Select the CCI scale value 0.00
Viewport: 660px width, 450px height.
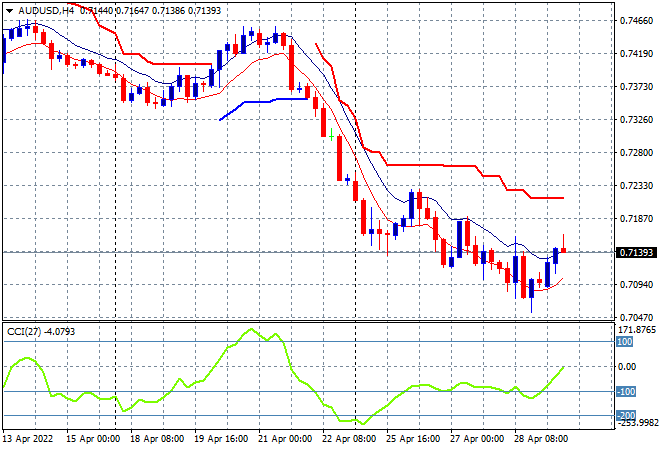tap(627, 367)
